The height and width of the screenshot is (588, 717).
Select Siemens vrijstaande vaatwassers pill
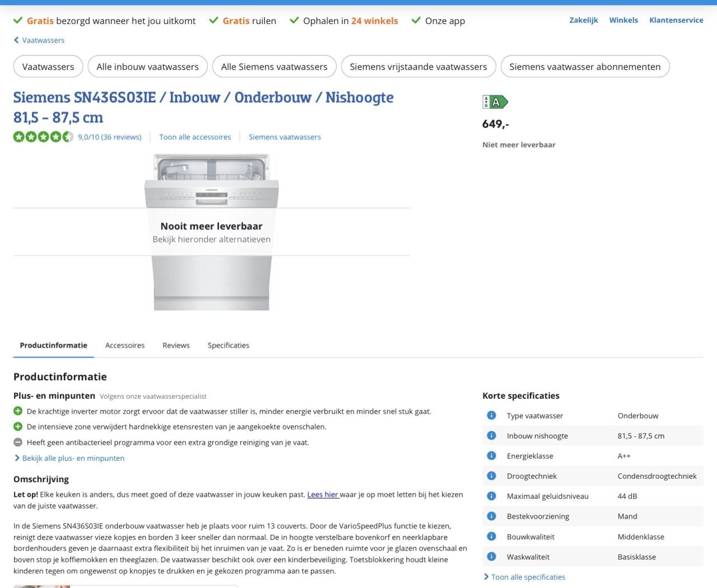click(x=418, y=67)
